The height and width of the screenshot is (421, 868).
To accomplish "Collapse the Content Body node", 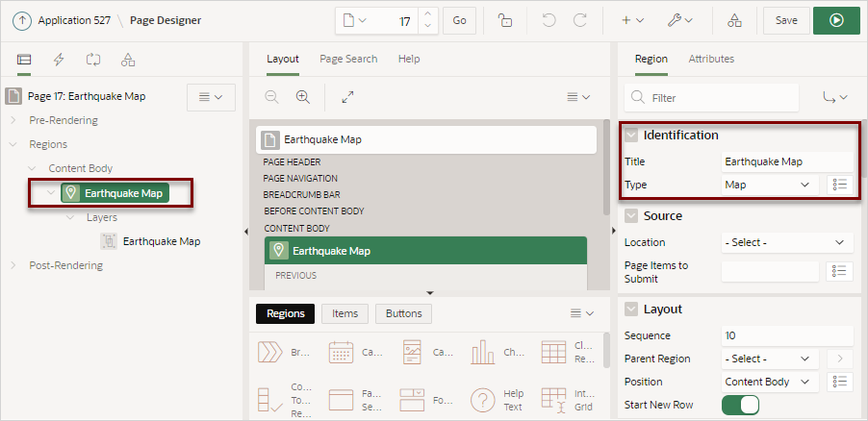I will click(32, 168).
